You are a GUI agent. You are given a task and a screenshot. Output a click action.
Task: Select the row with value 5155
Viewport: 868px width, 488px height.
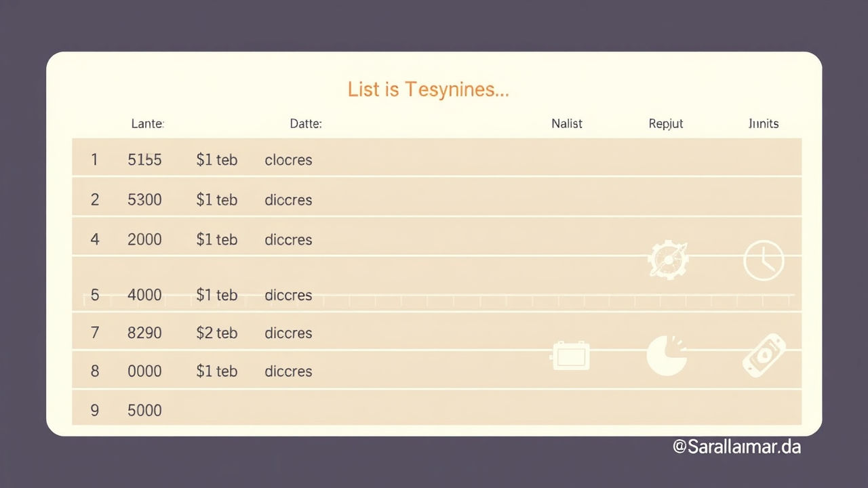tap(144, 160)
